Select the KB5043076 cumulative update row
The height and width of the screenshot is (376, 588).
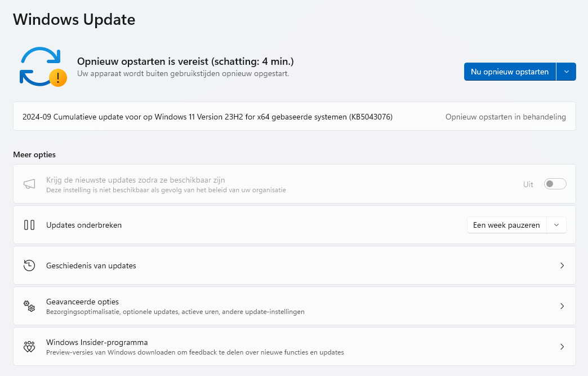pos(207,117)
